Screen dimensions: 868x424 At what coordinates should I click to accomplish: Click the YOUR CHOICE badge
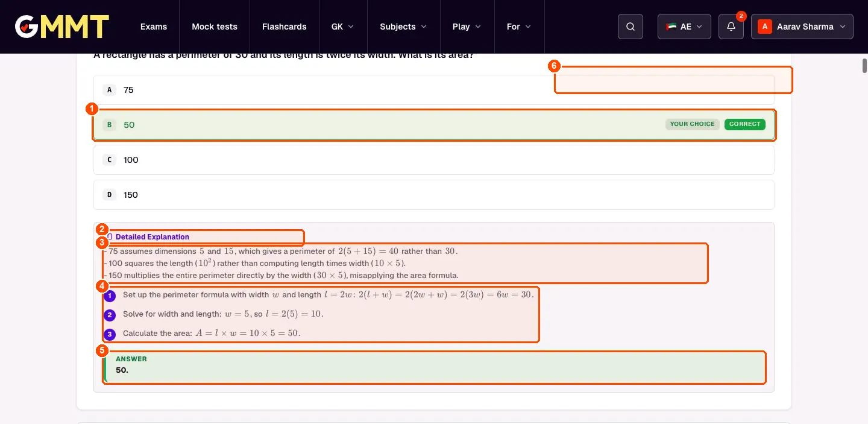point(693,124)
